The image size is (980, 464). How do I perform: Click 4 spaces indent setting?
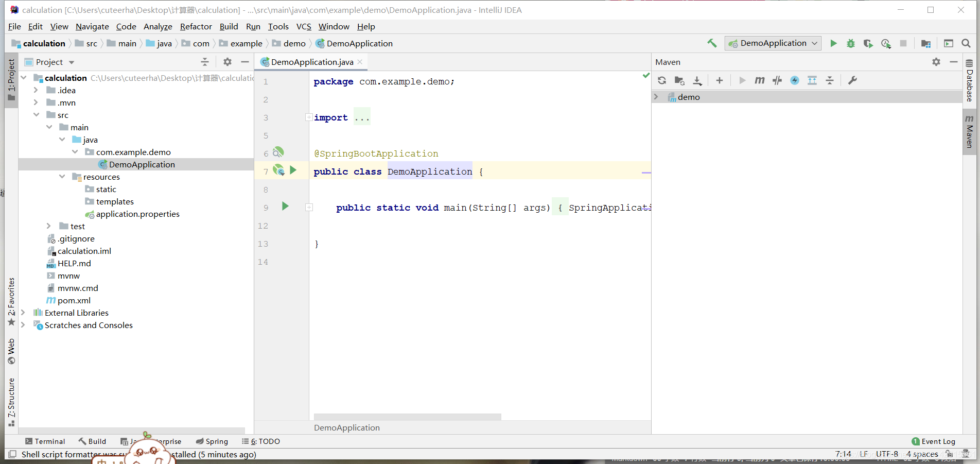pyautogui.click(x=922, y=454)
